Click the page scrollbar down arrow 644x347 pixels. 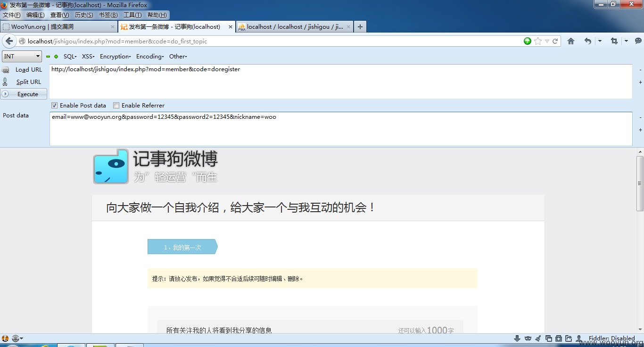tap(640, 330)
